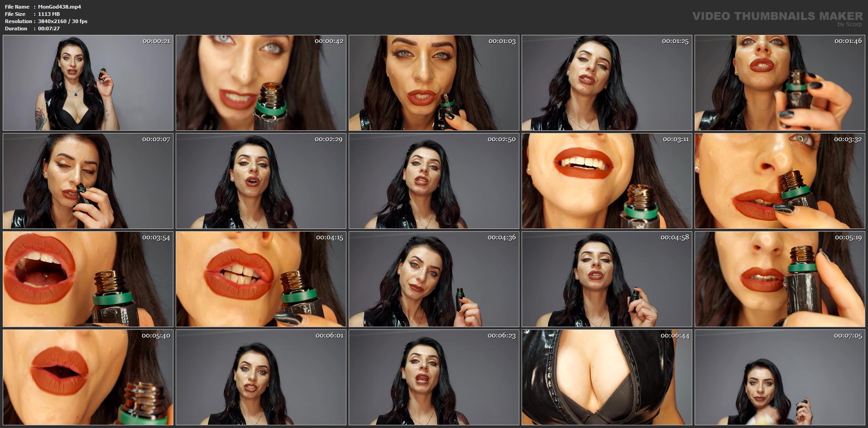Select the frame stamped 00:01:25

pos(607,83)
